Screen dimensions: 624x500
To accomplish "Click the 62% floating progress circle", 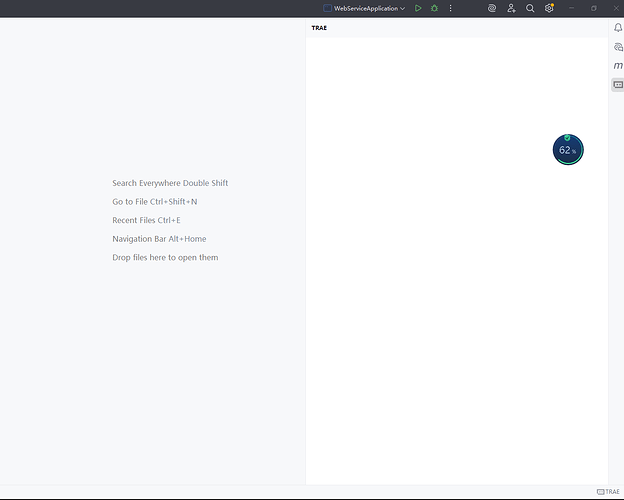I will pos(568,150).
